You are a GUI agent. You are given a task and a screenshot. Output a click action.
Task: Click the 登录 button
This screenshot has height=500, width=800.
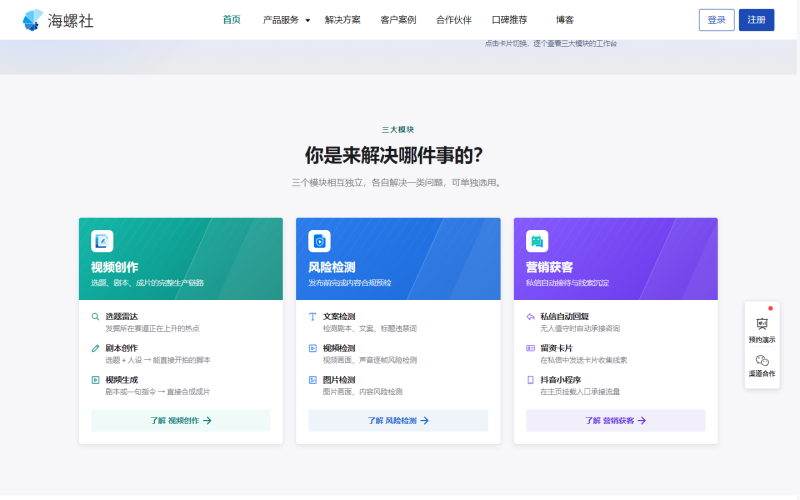[x=716, y=20]
